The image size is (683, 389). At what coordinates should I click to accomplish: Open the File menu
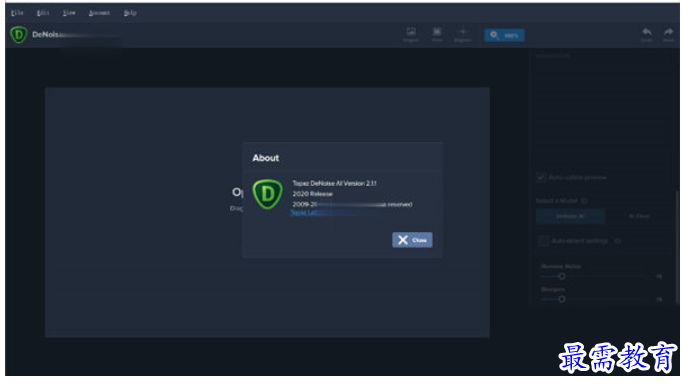point(17,13)
